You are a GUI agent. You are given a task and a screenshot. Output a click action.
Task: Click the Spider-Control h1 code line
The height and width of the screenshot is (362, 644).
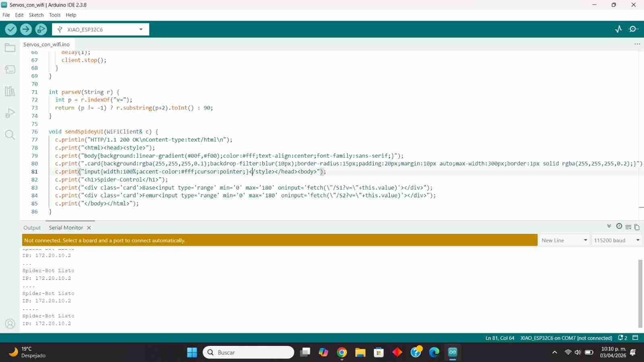(111, 180)
